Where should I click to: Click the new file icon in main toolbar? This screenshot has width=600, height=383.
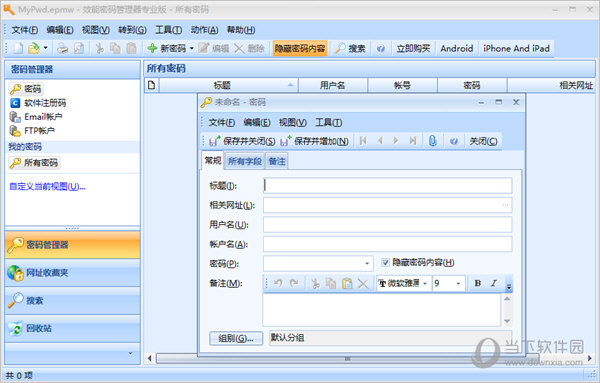coord(18,48)
